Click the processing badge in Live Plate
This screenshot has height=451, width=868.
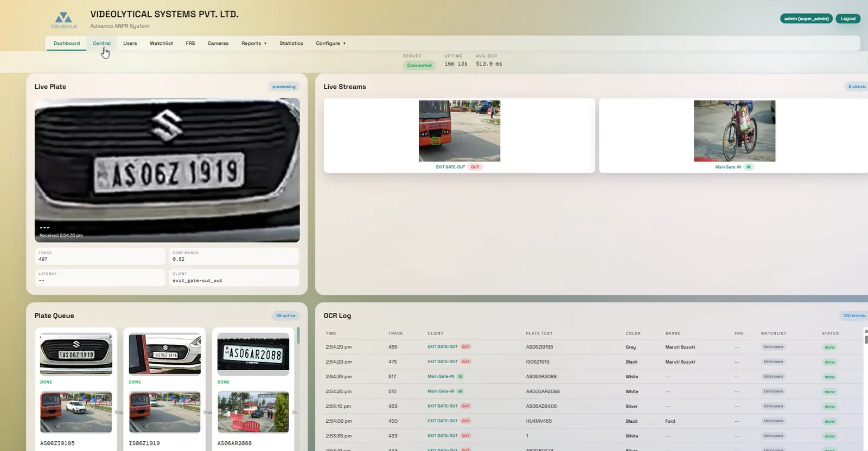284,87
